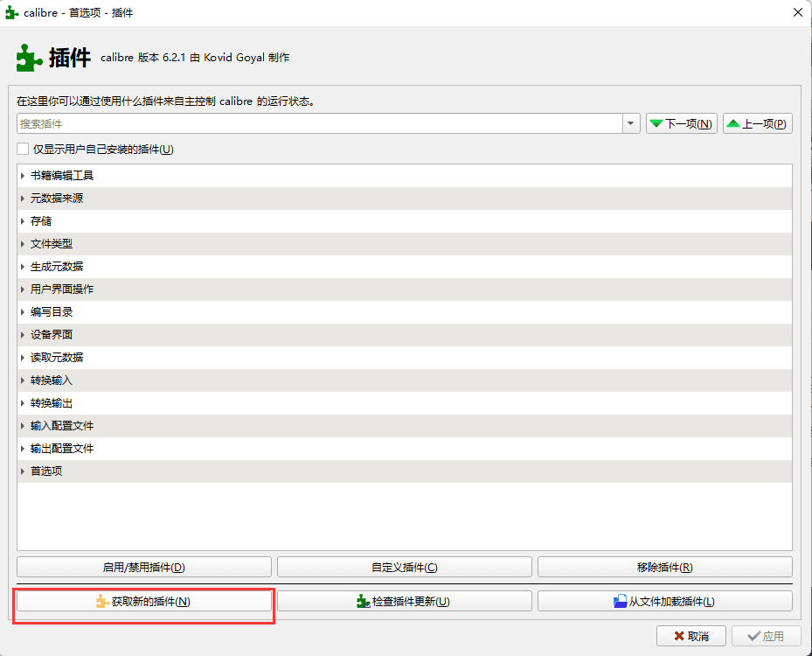The height and width of the screenshot is (656, 812).
Task: Click the 自定义插件 button
Action: pos(404,568)
